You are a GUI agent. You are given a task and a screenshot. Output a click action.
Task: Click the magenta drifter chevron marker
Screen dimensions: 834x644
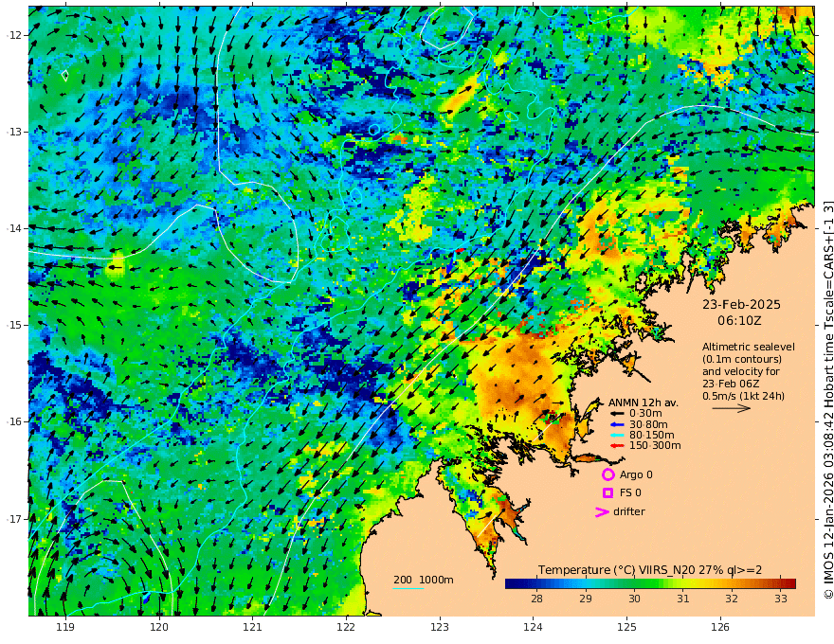(x=602, y=512)
